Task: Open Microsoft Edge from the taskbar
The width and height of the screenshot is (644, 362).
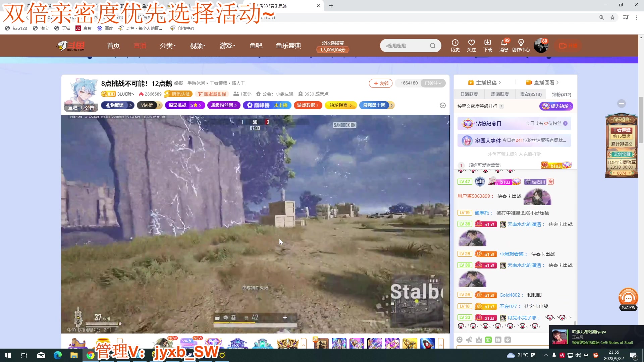Action: (58, 355)
